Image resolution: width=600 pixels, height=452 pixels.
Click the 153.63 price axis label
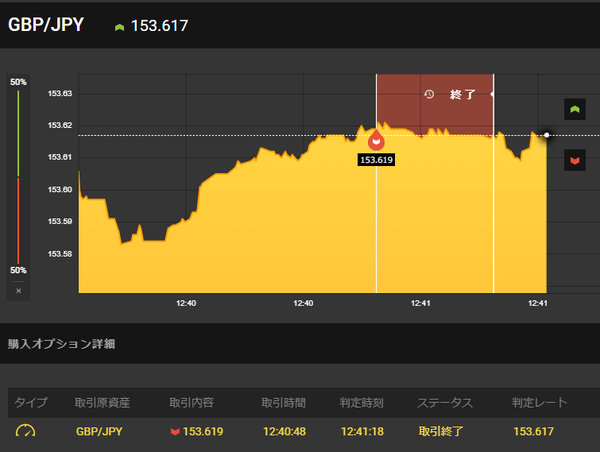click(x=60, y=94)
